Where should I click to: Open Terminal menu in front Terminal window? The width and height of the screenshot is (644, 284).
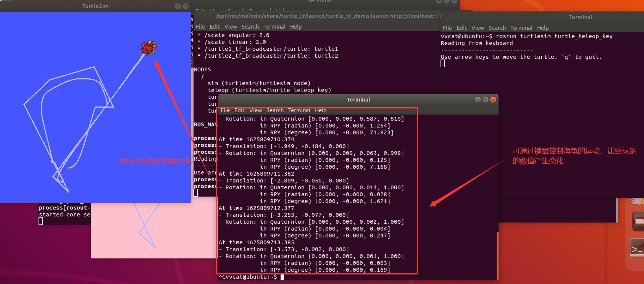point(299,110)
